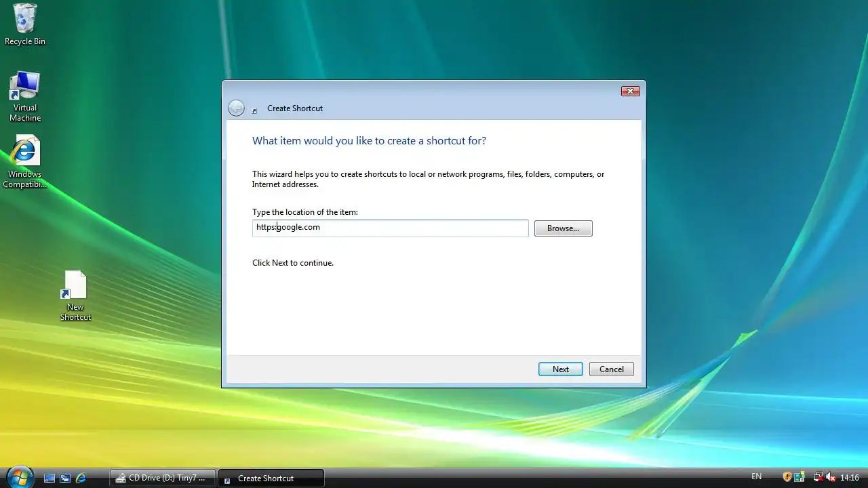Click the security shield tray icon
The height and width of the screenshot is (488, 868).
click(x=787, y=477)
